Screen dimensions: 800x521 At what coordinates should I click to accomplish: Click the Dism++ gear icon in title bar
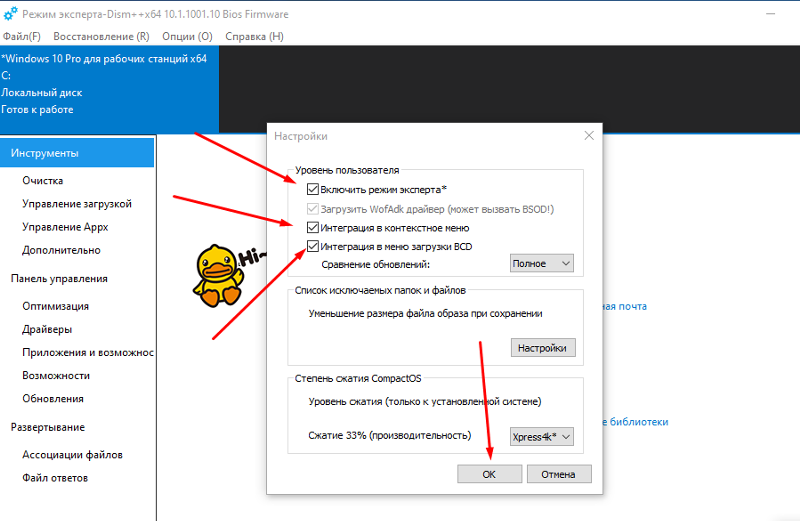click(x=10, y=14)
